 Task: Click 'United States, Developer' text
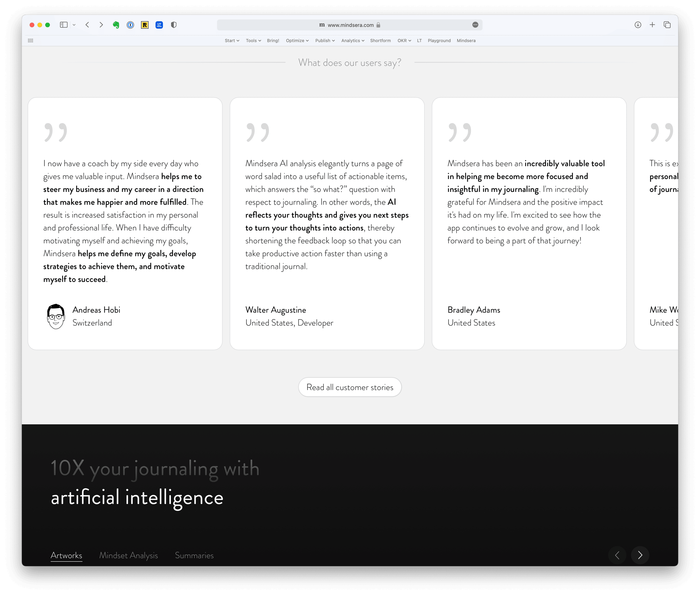289,323
